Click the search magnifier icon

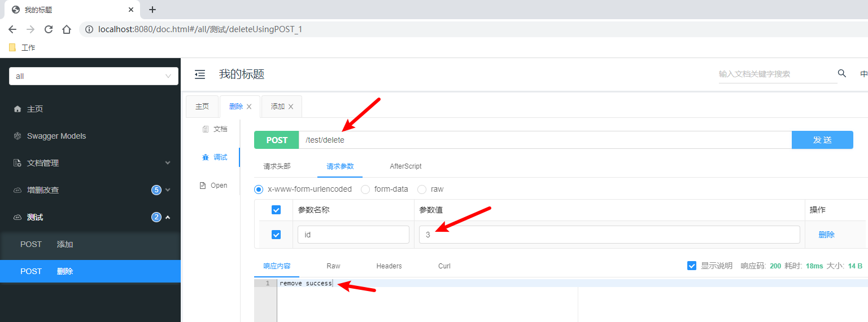click(x=842, y=73)
